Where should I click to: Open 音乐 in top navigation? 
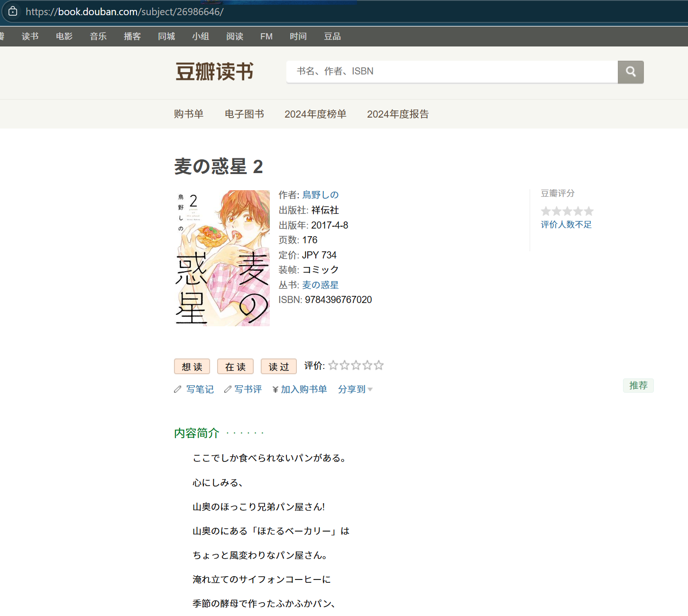(x=98, y=37)
